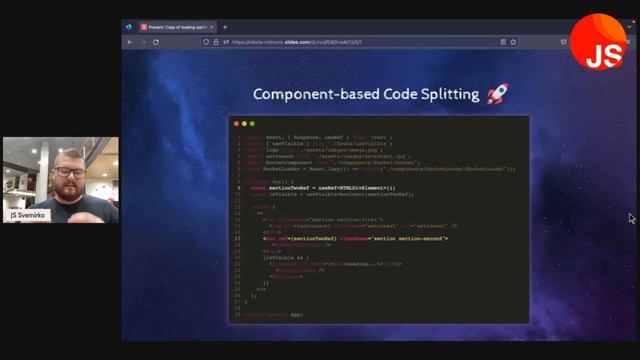Open a new browser tab
Image resolution: width=640 pixels, height=360 pixels.
(225, 27)
